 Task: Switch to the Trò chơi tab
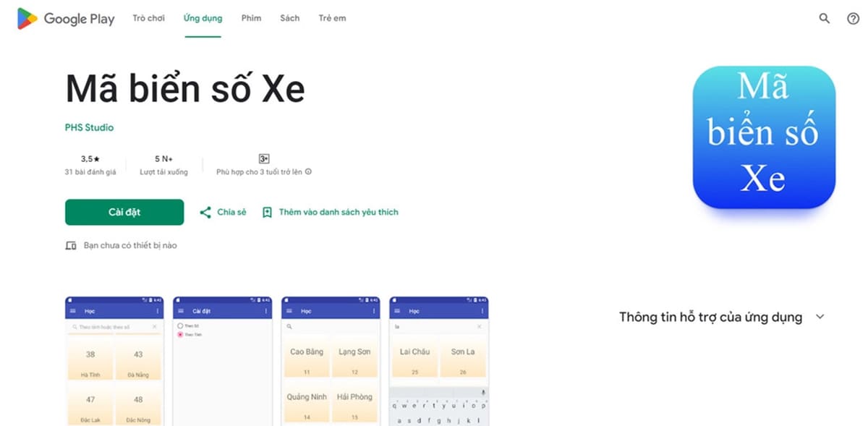[x=148, y=18]
